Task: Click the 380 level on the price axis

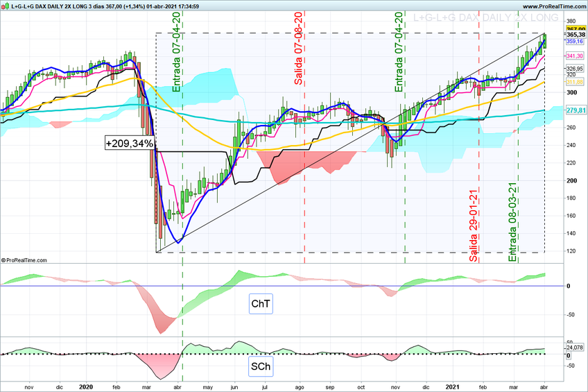Action: [571, 21]
